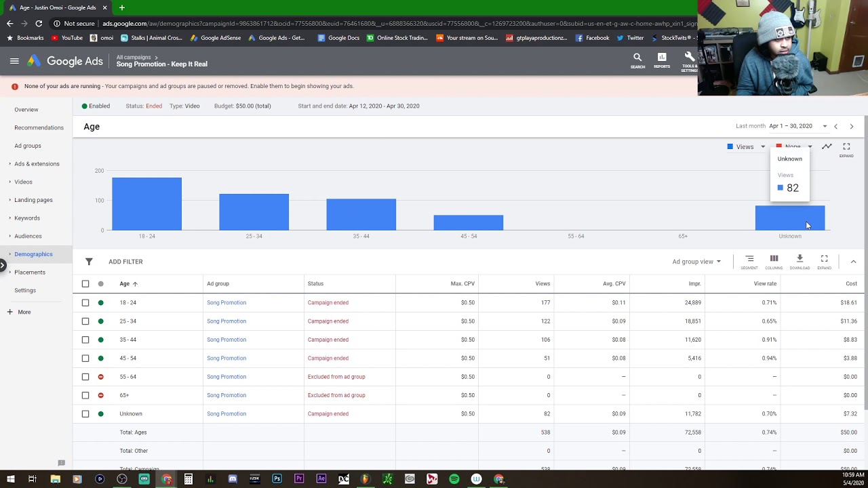
Task: Click the Search magnifier icon in header
Action: (x=637, y=58)
